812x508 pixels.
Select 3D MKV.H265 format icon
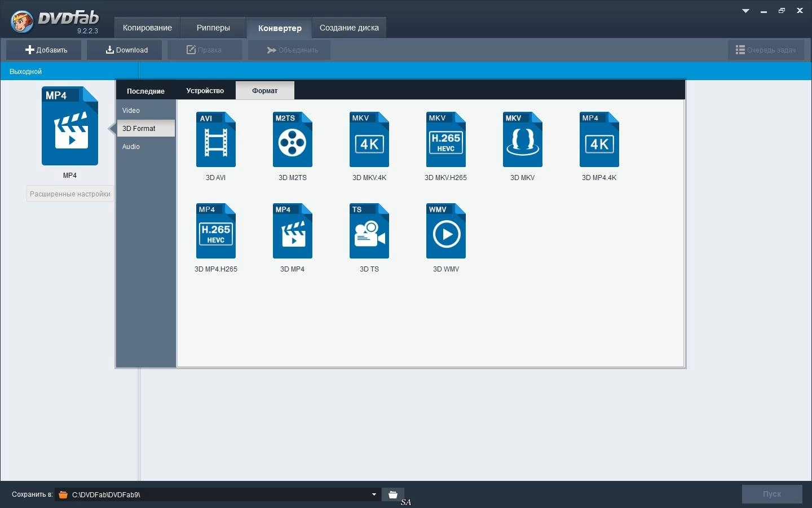pos(446,139)
